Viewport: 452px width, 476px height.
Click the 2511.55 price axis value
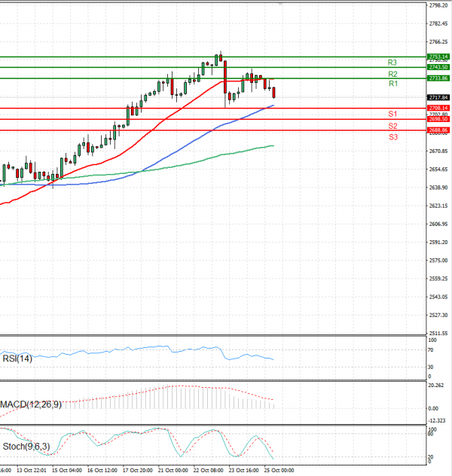coord(438,334)
